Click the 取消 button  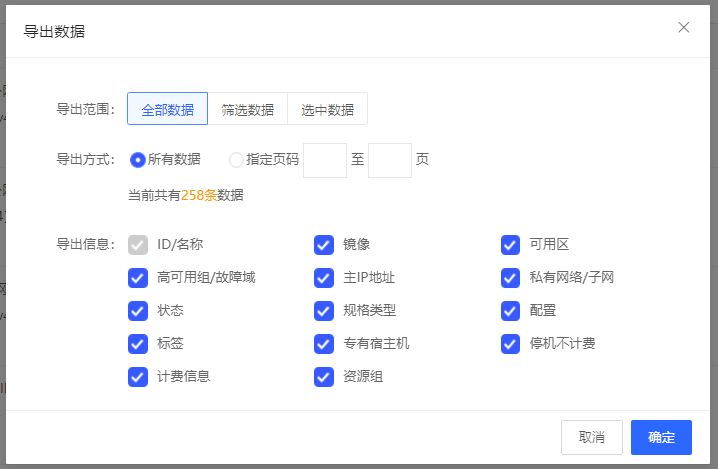(592, 437)
